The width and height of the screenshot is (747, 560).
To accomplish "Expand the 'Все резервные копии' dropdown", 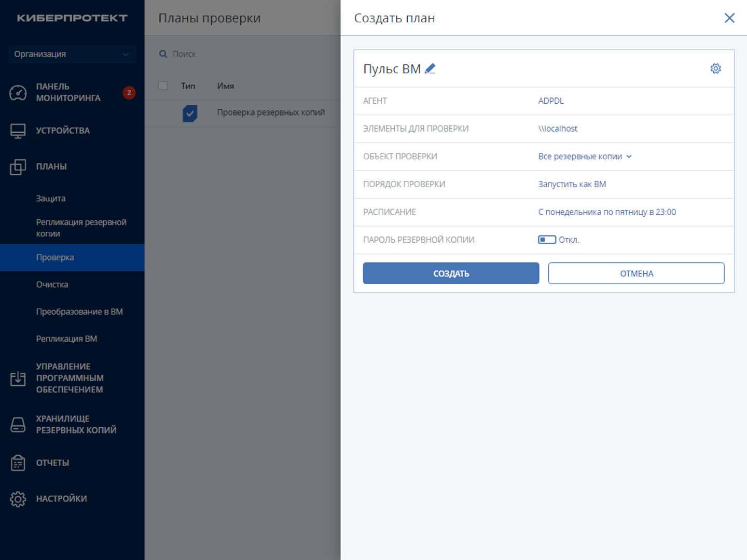I will [585, 157].
